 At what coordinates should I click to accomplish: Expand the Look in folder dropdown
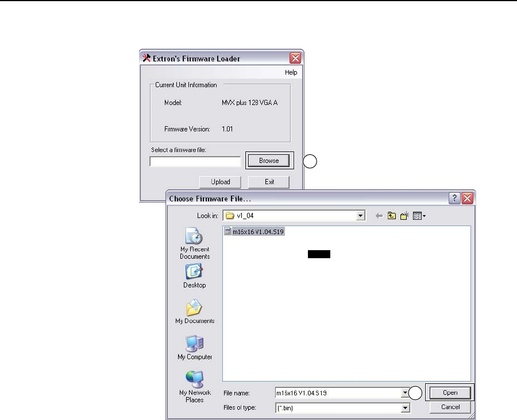361,216
